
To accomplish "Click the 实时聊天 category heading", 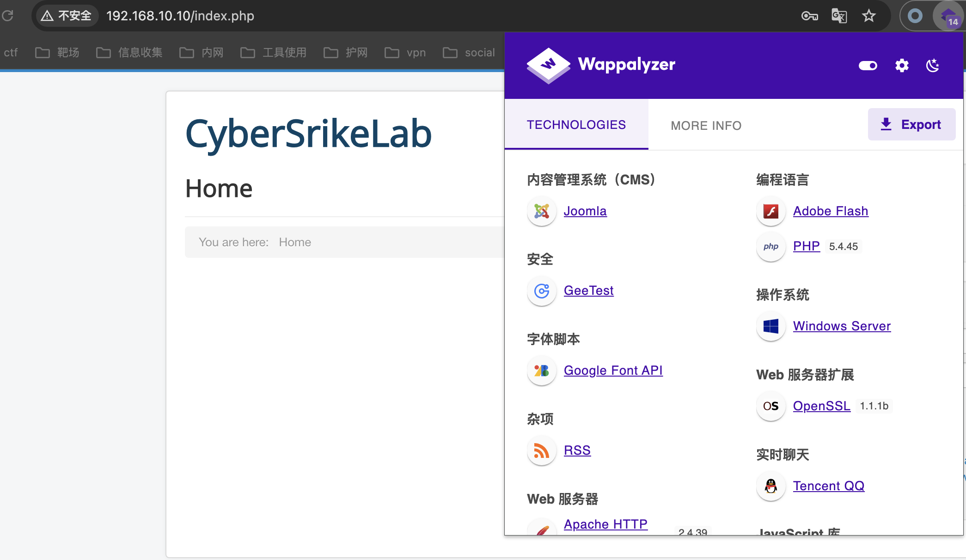I will point(783,454).
